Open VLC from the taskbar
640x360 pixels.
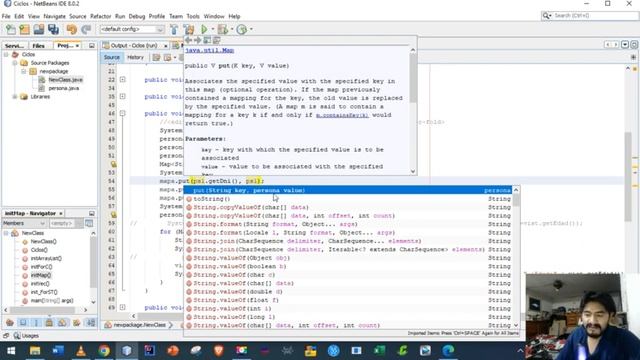pos(81,351)
